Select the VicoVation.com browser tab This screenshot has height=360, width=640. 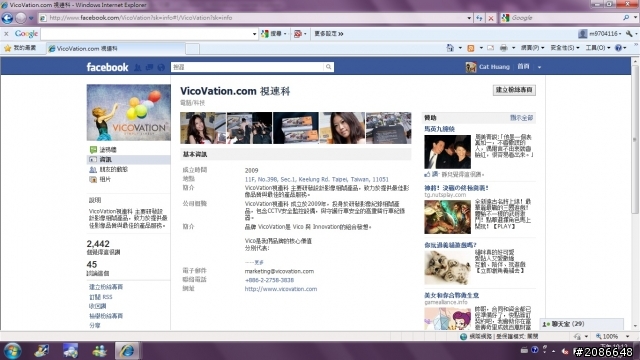(115, 49)
